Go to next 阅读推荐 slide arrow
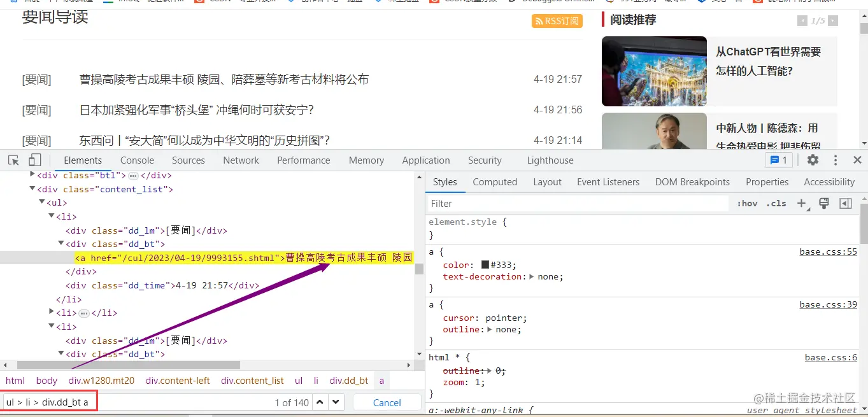This screenshot has width=868, height=417. click(x=833, y=21)
